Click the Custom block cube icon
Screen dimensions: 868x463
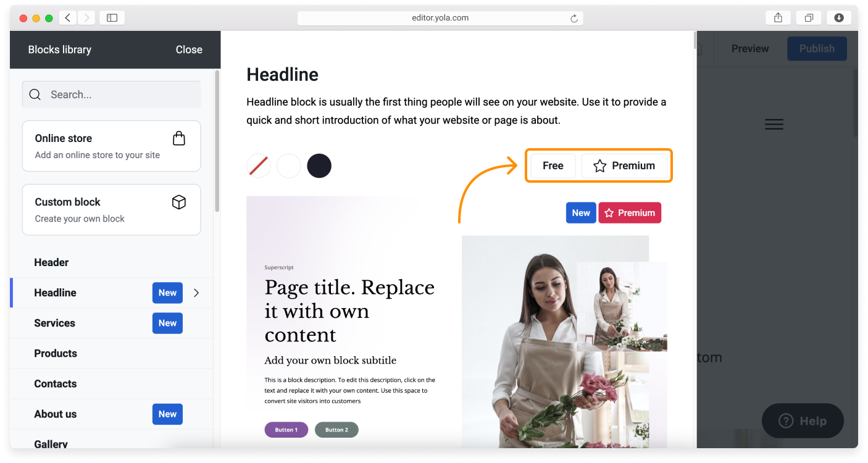click(179, 202)
